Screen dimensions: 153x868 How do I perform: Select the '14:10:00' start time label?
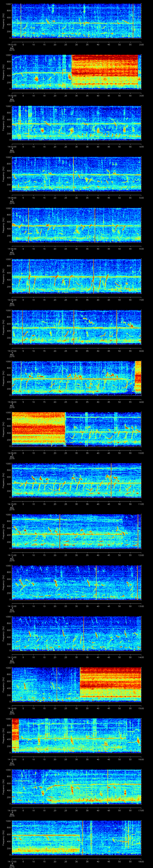pos(12,504)
